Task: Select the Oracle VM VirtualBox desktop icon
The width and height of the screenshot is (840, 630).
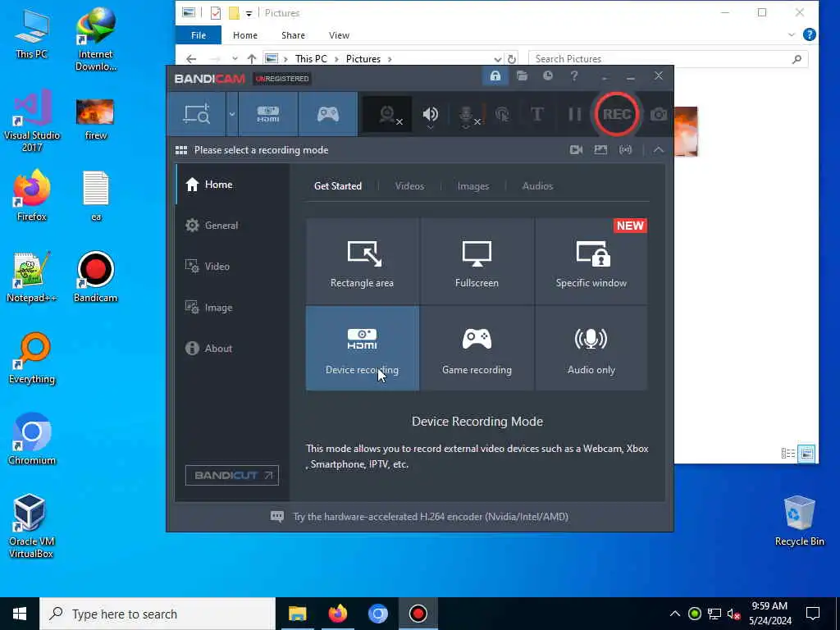Action: (30, 526)
